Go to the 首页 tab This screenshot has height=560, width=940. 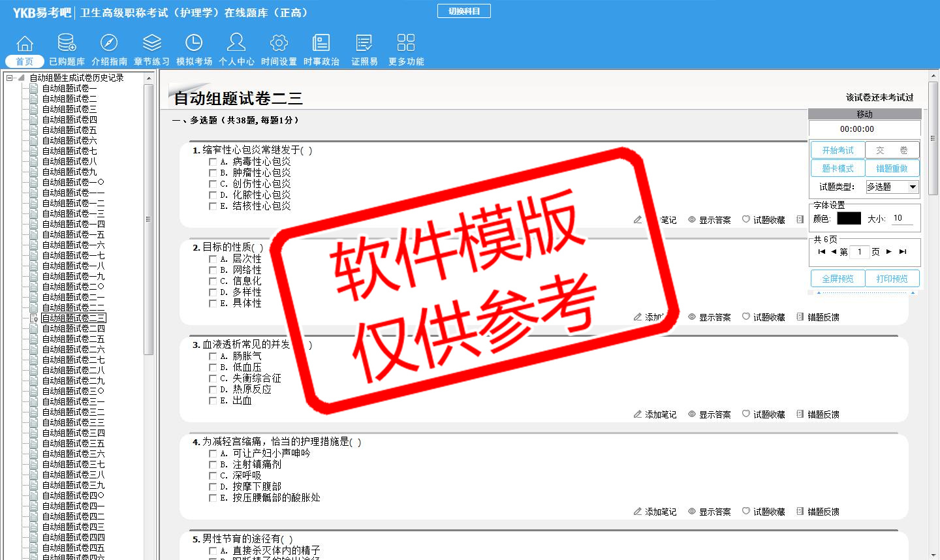coord(25,61)
